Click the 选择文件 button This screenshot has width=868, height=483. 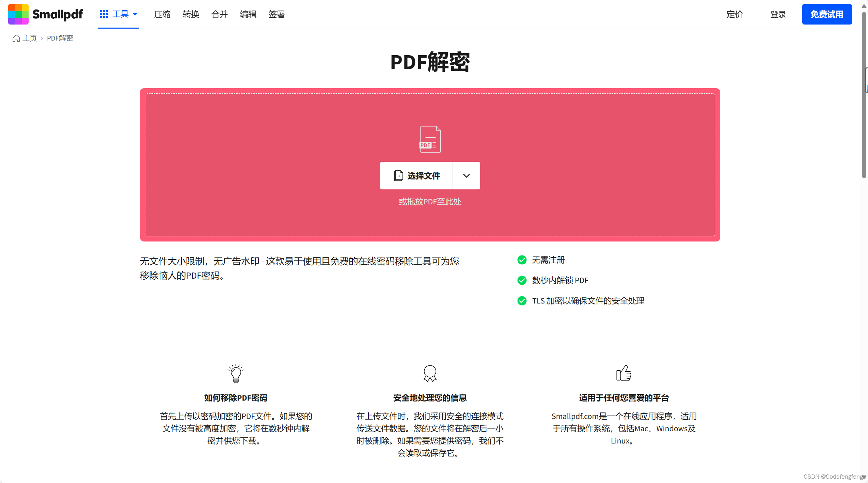click(x=417, y=176)
